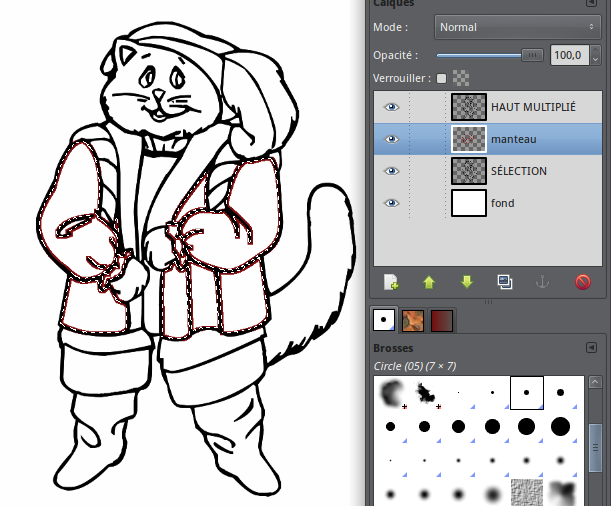Duplicate the selected layer
The width and height of the screenshot is (611, 506).
click(505, 282)
